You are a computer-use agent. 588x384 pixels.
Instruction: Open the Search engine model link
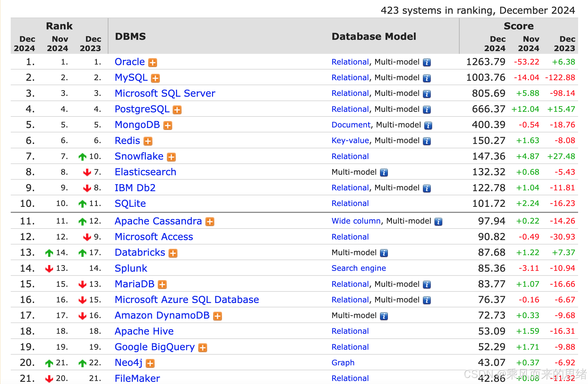pos(359,268)
